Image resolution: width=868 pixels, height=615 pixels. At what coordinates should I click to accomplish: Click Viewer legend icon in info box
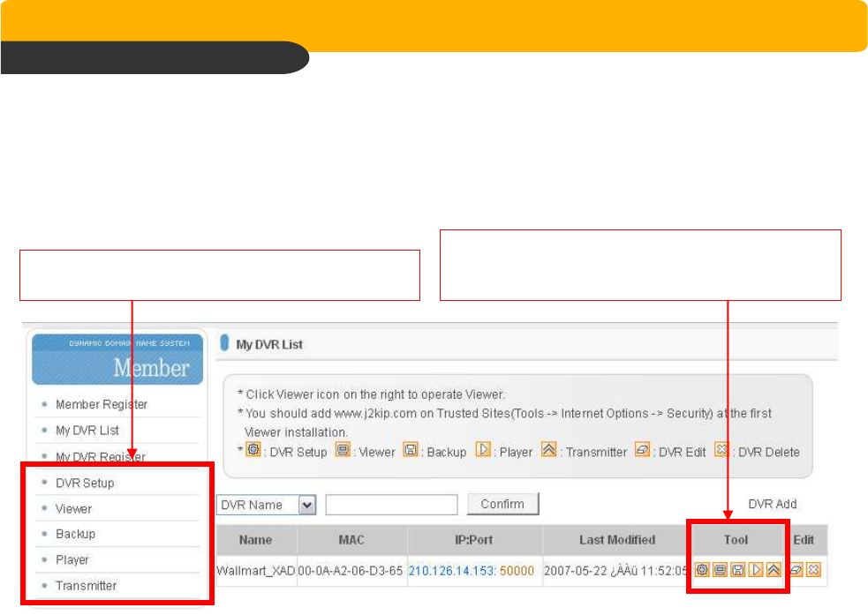coord(343,449)
